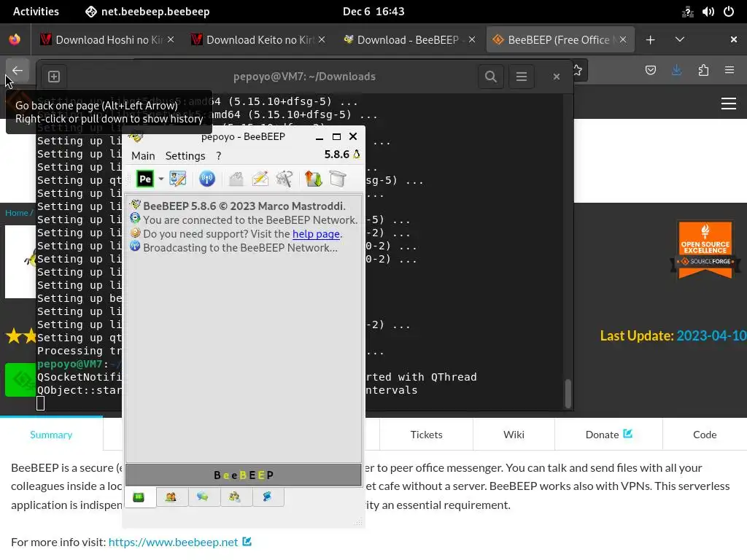Screen dimensions: 747x560
Task: Close the Download Keito no Kirt tab
Action: pyautogui.click(x=322, y=39)
